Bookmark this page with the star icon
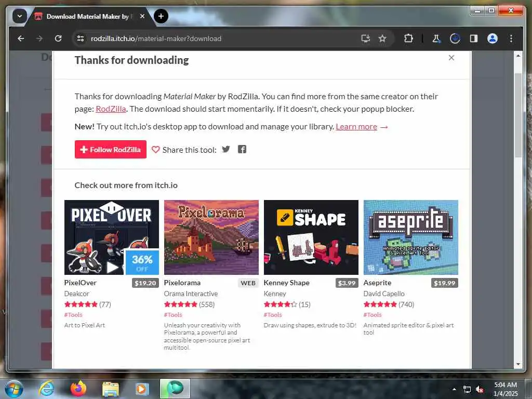 point(382,38)
